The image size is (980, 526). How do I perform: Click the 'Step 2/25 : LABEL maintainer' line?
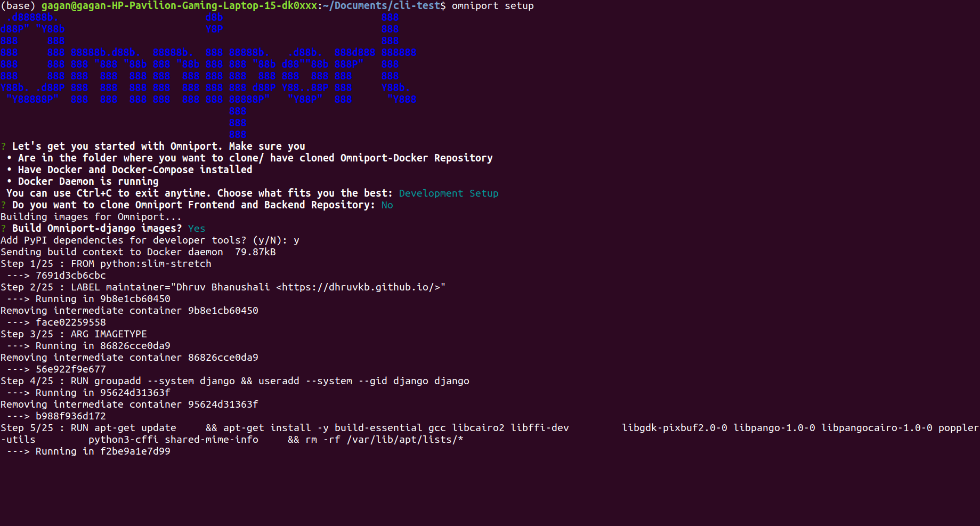click(223, 287)
